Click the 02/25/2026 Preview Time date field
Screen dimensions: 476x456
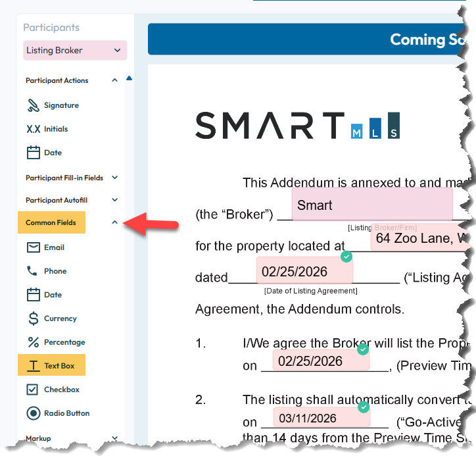[321, 361]
